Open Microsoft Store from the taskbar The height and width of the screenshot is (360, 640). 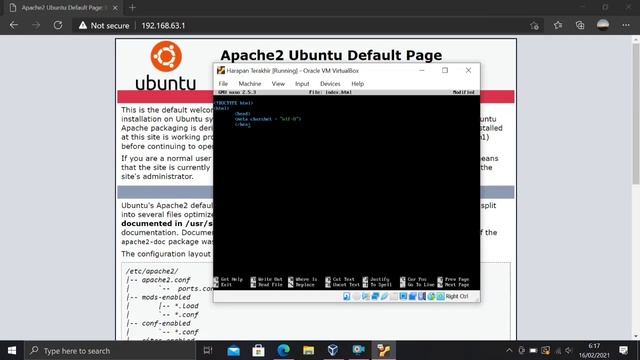(x=258, y=351)
